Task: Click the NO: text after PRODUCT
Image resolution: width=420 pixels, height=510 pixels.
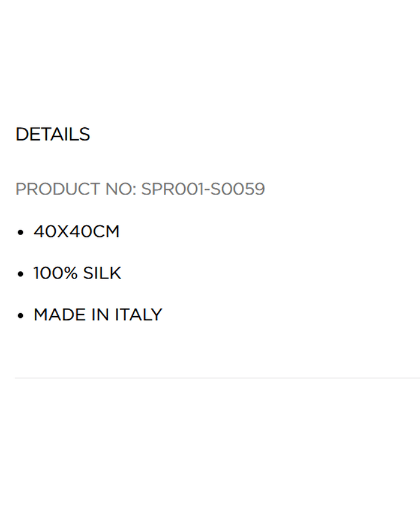Action: point(121,189)
